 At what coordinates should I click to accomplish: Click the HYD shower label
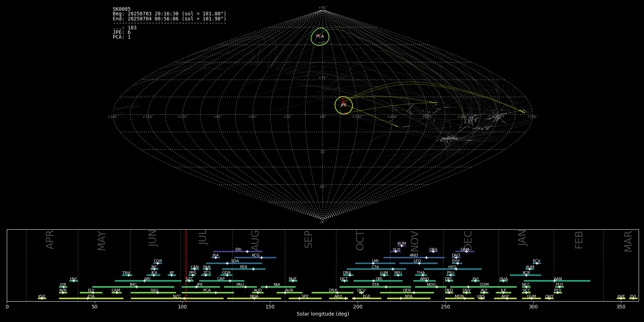(452, 267)
